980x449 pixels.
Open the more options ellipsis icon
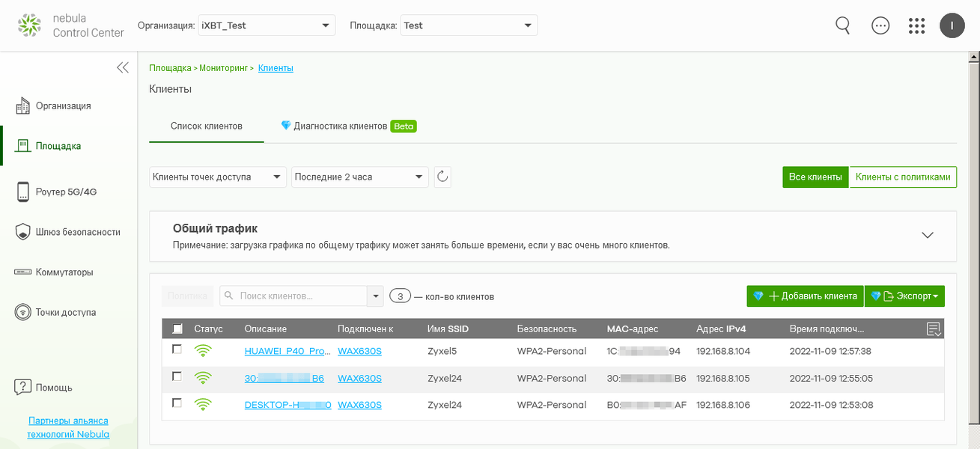[880, 25]
